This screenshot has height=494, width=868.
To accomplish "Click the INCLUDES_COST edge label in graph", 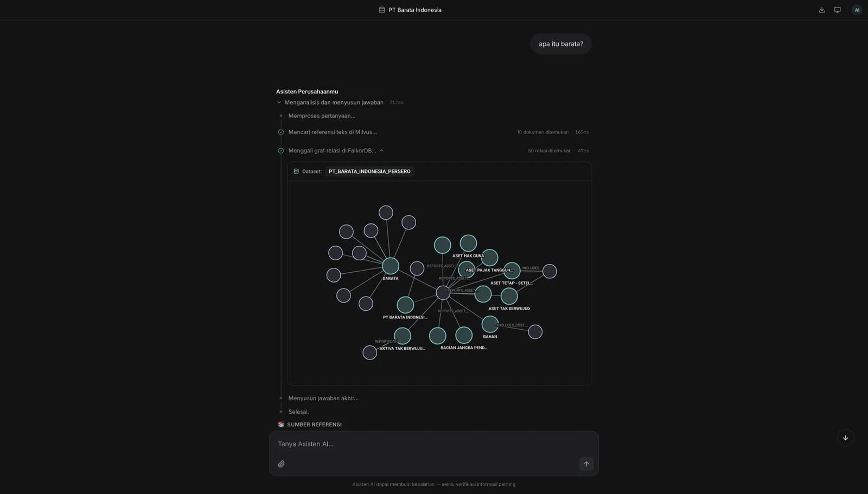I will (512, 325).
